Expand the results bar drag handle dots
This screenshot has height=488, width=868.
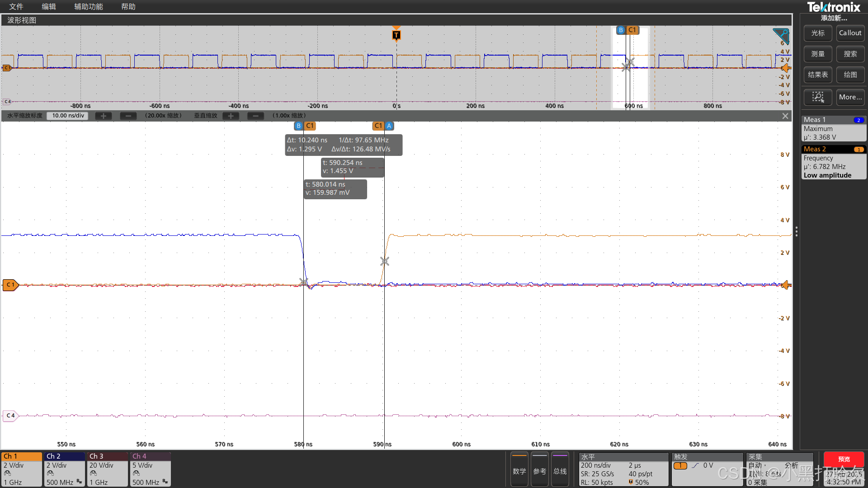tap(797, 231)
